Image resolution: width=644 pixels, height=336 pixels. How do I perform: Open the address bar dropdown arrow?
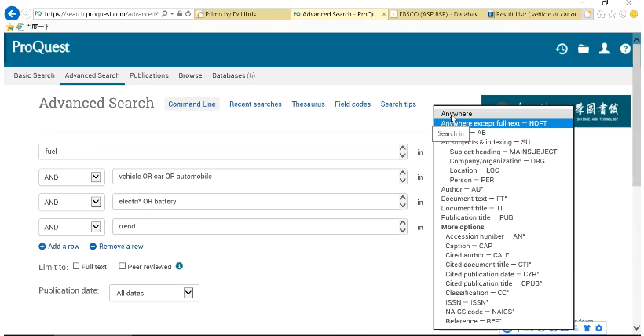[172, 13]
